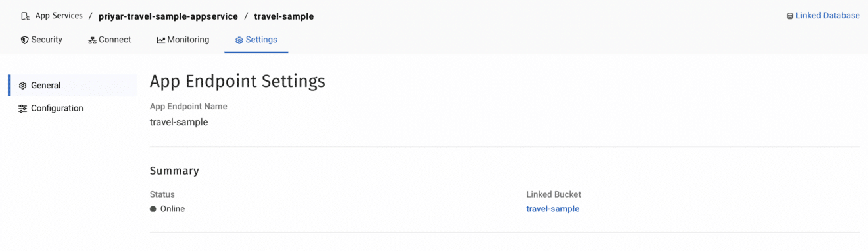Open the Monitoring tab
The width and height of the screenshot is (868, 251).
[183, 40]
